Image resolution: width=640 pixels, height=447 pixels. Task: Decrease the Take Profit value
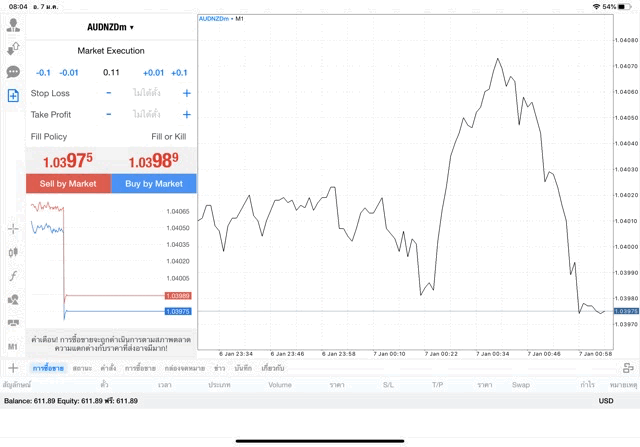coord(109,115)
